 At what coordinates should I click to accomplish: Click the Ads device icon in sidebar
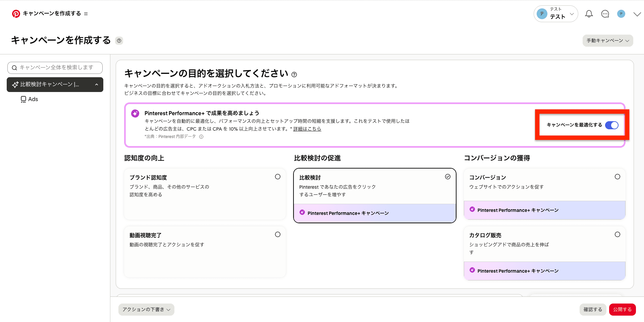[23, 99]
